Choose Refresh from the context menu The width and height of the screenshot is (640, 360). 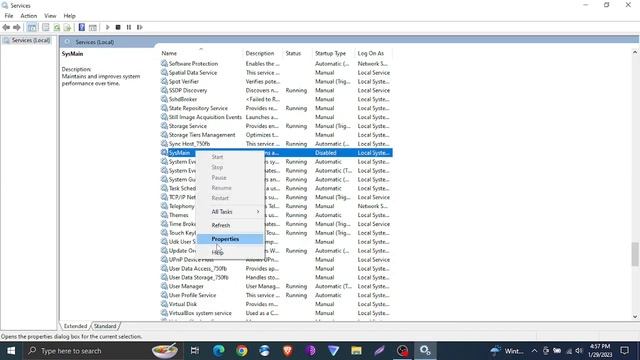pyautogui.click(x=230, y=225)
